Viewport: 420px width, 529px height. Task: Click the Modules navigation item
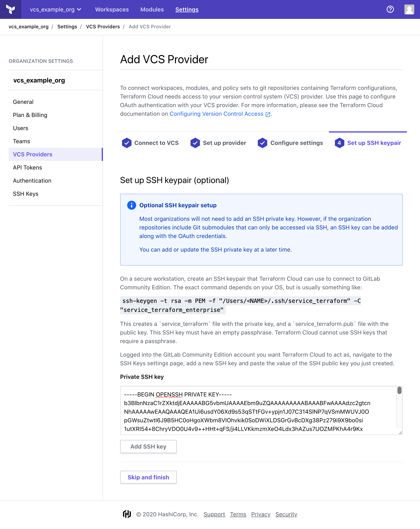(152, 9)
